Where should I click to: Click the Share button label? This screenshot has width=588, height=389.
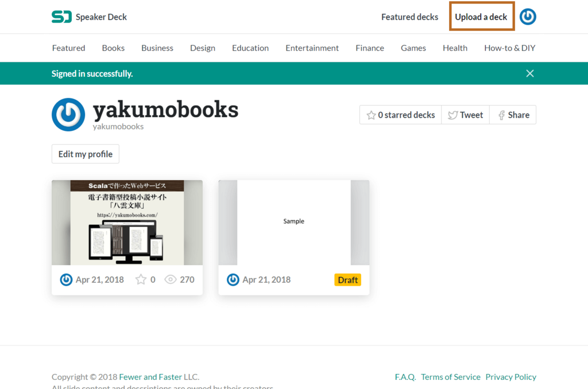click(519, 115)
